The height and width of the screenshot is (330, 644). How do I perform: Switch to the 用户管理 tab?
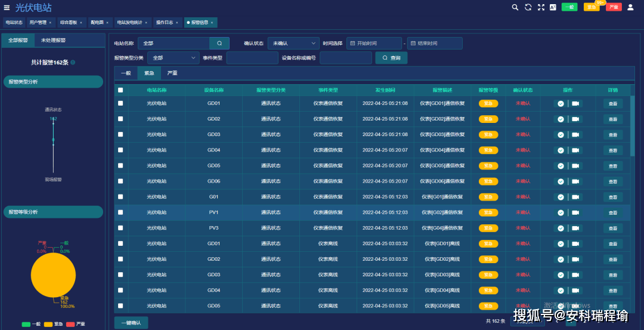tap(41, 23)
